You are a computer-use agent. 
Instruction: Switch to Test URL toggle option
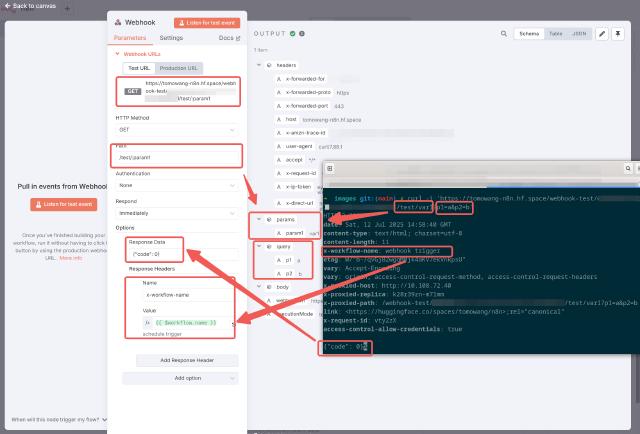(x=138, y=68)
